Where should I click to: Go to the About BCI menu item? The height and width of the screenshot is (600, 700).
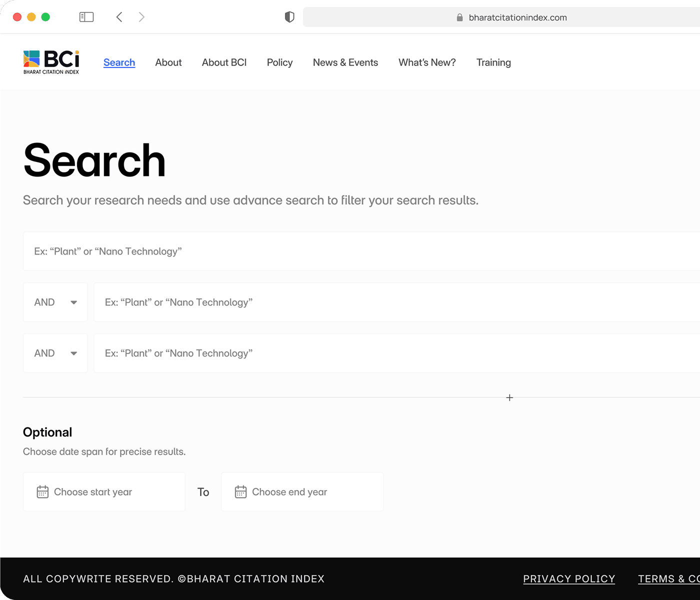click(x=224, y=62)
